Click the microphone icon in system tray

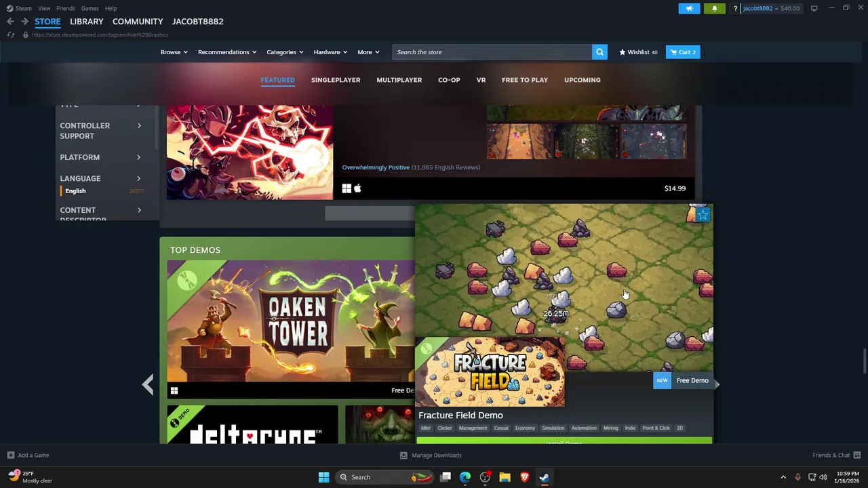[798, 477]
